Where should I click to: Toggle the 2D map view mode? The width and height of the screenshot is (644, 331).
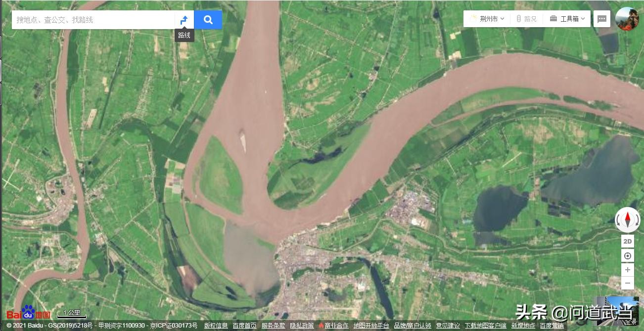point(628,241)
